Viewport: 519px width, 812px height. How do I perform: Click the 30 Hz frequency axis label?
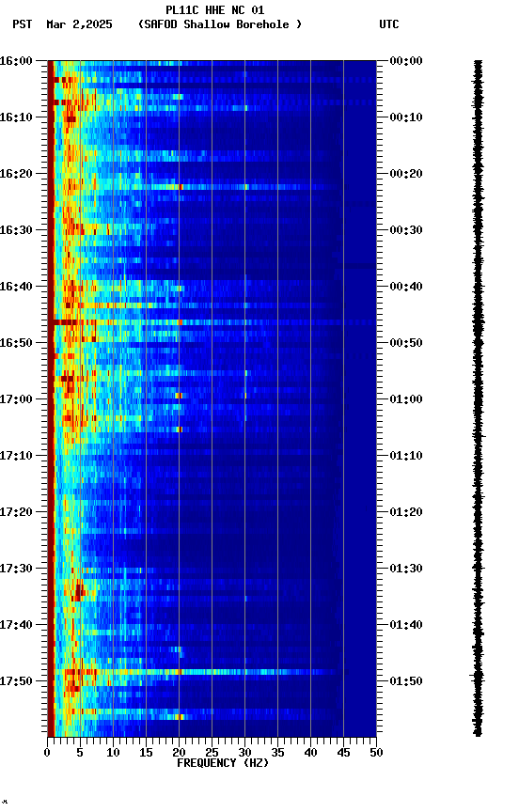click(x=244, y=753)
